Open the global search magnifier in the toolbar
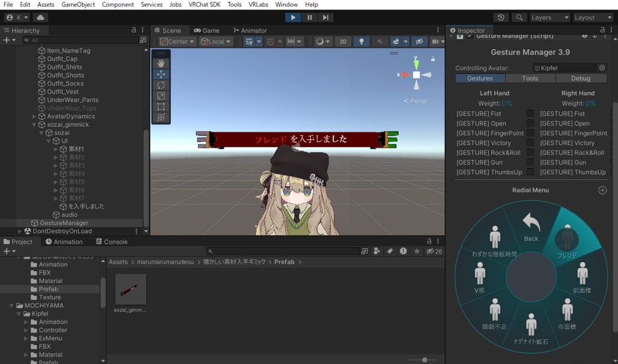This screenshot has width=618, height=364. click(x=519, y=18)
